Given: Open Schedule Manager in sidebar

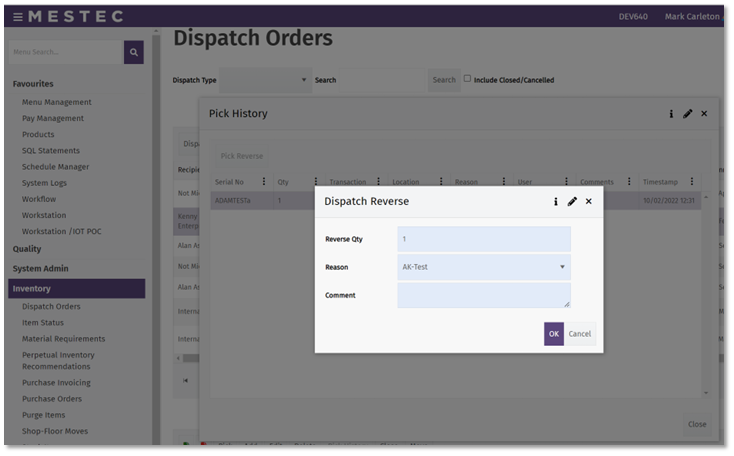Looking at the screenshot, I should (x=55, y=167).
